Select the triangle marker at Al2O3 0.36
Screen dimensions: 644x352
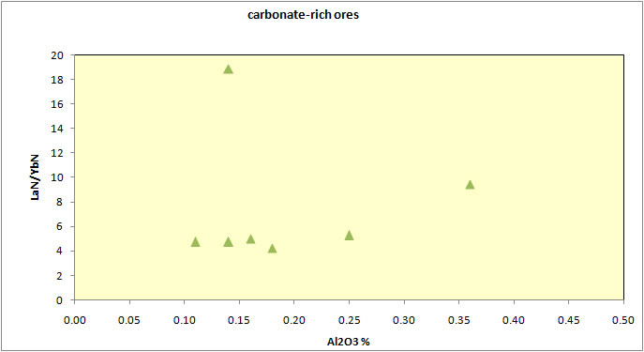pyautogui.click(x=470, y=185)
